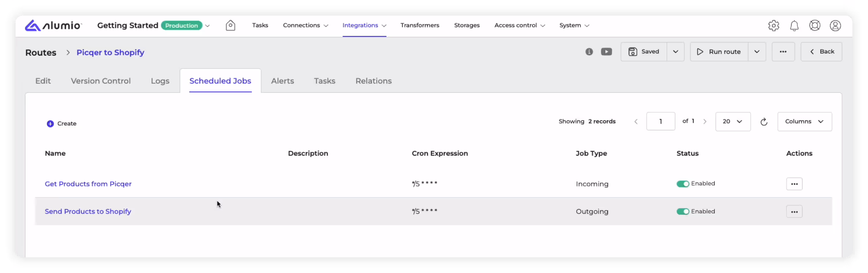The image size is (868, 273).
Task: Switch to route Tasks tab
Action: [325, 81]
